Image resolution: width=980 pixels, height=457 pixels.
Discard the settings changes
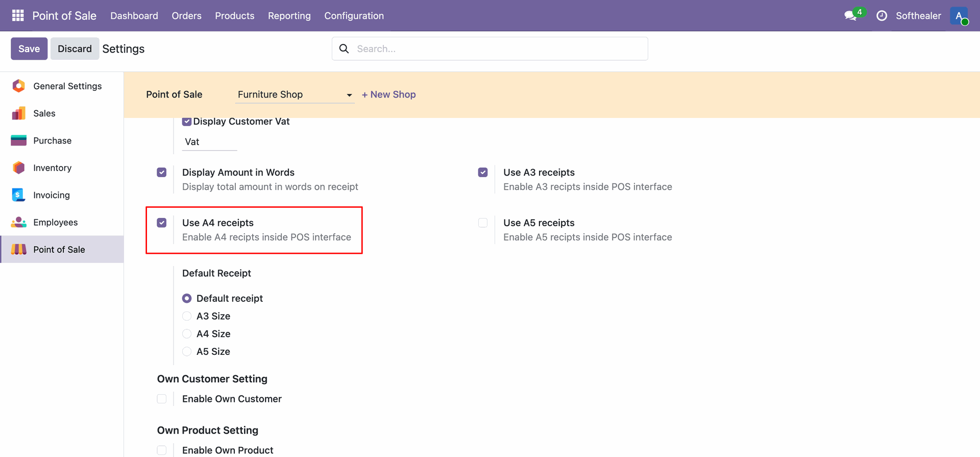coord(75,49)
